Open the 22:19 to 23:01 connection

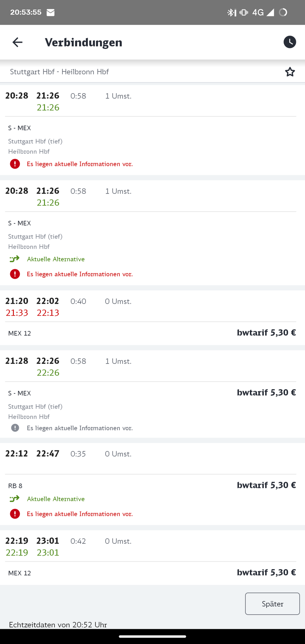(152, 557)
